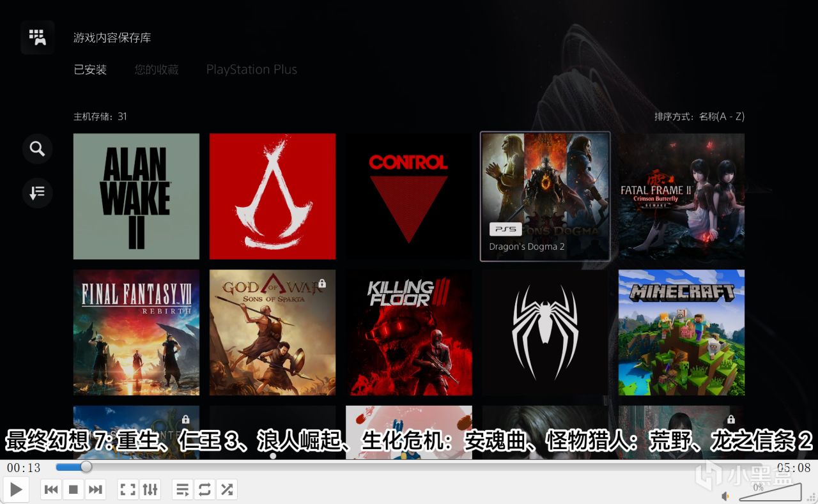Click the speaker icon to unmute
The height and width of the screenshot is (504, 818).
[726, 496]
